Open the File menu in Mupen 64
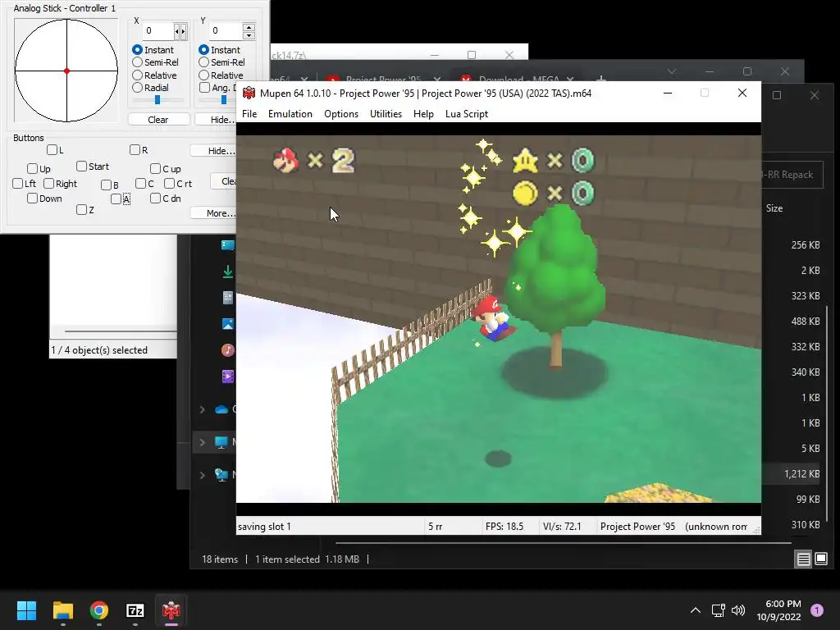This screenshot has width=840, height=630. (x=249, y=114)
